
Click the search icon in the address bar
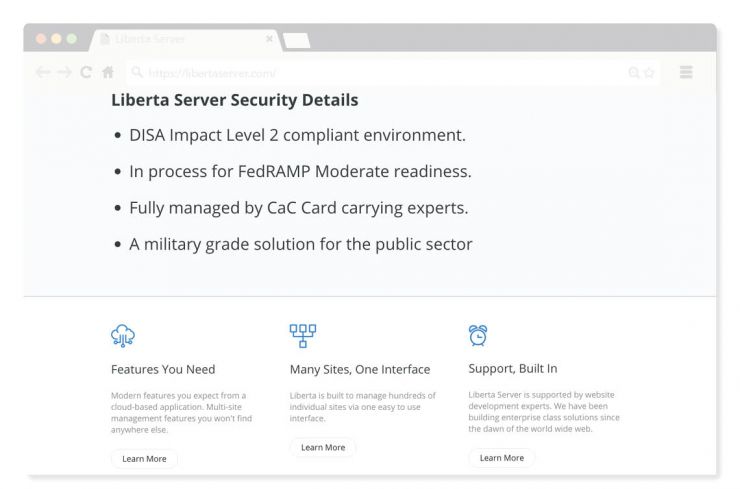click(x=137, y=72)
